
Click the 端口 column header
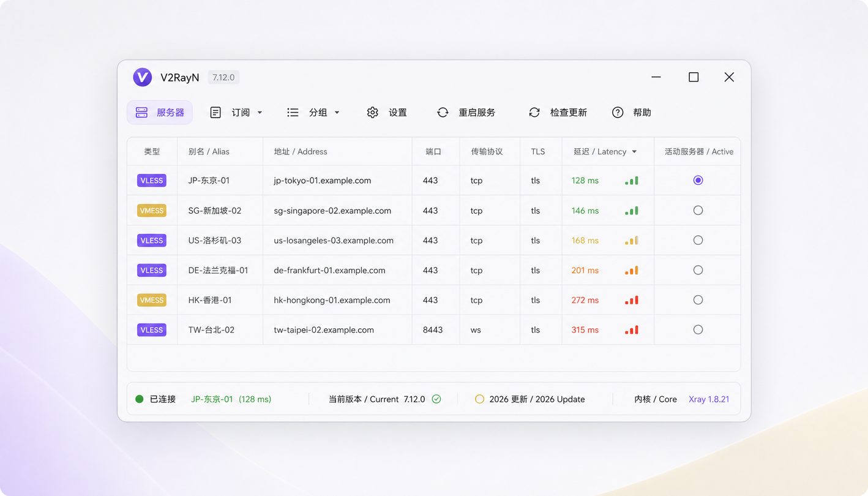433,152
